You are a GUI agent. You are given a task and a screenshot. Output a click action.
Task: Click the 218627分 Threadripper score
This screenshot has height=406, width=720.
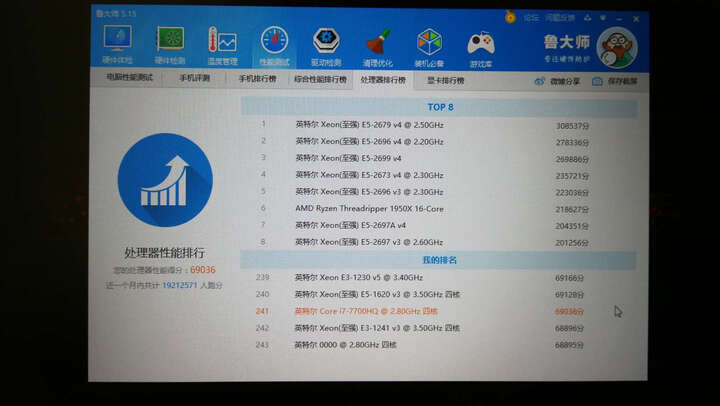[x=572, y=209]
